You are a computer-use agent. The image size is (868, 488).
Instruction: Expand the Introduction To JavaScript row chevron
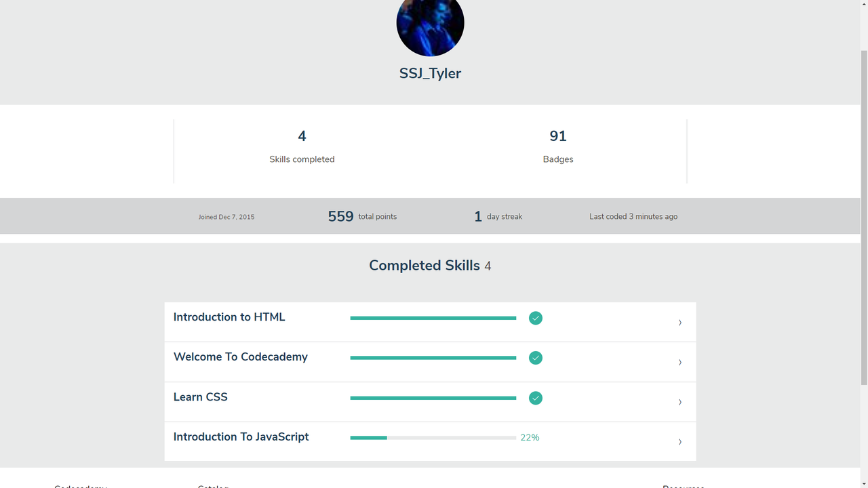(679, 442)
